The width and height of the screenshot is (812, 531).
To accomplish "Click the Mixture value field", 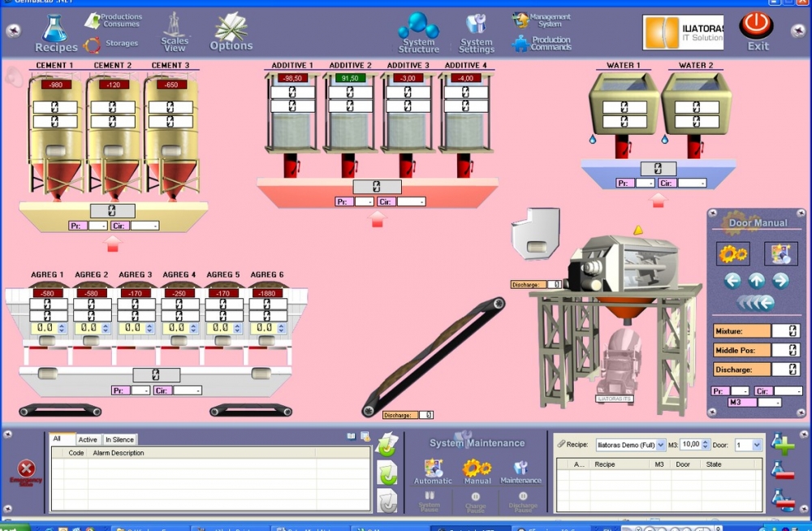I will tap(785, 331).
